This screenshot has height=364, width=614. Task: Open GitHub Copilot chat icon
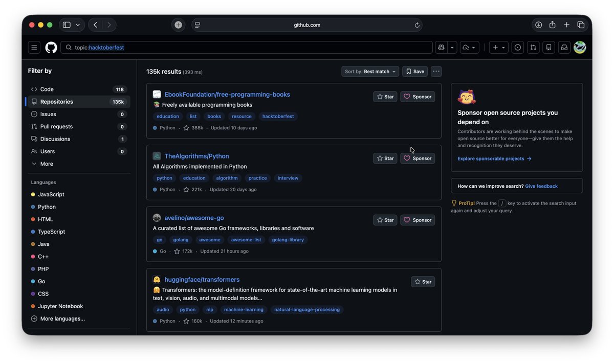click(x=441, y=48)
